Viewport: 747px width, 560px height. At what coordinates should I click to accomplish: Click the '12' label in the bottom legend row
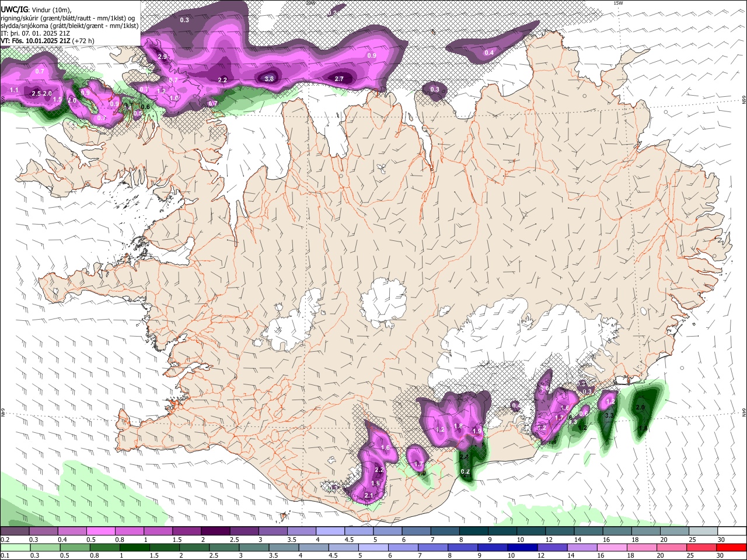(x=541, y=556)
